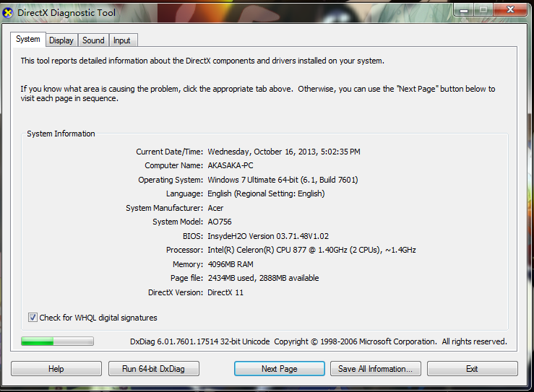The width and height of the screenshot is (534, 392).
Task: Click the InsydeH2O Version BIOS value
Action: point(268,236)
